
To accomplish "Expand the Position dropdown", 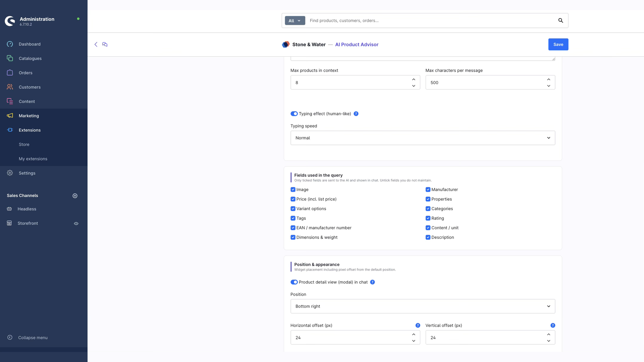I will 423,306.
